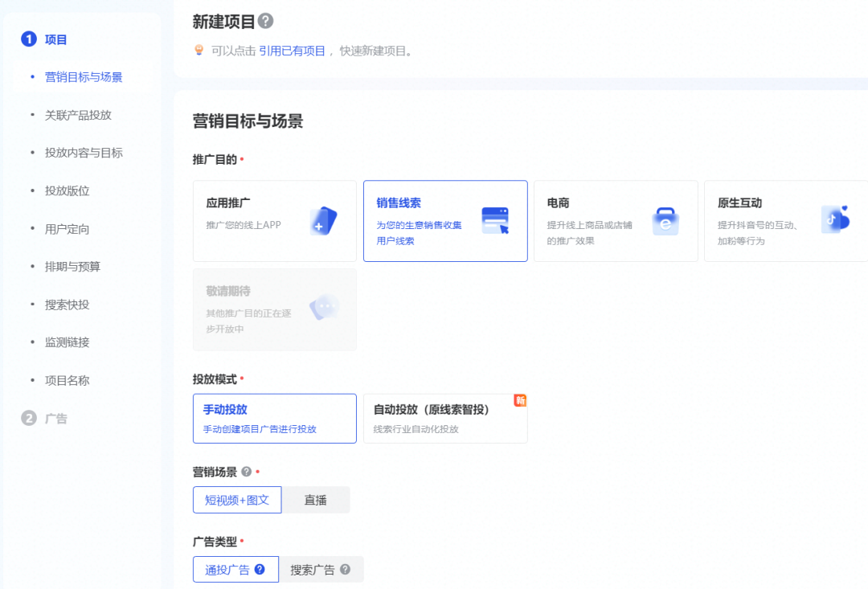The height and width of the screenshot is (589, 868).
Task: Click the 电商 shopping bag icon
Action: click(665, 221)
